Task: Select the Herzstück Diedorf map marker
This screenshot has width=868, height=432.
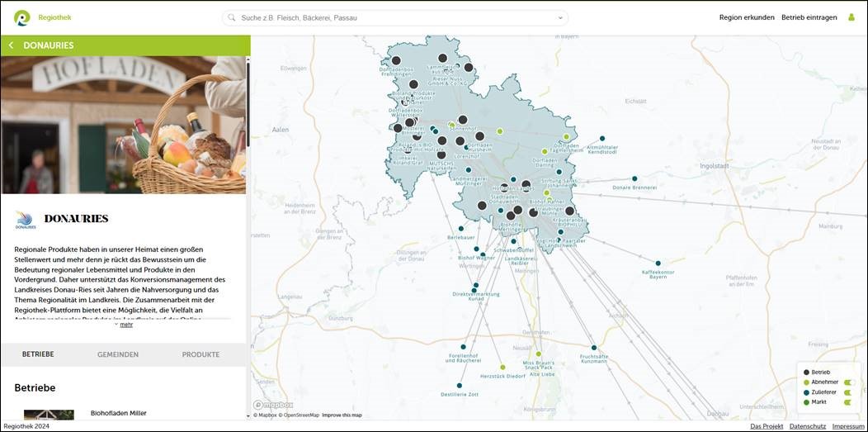Action: (502, 367)
